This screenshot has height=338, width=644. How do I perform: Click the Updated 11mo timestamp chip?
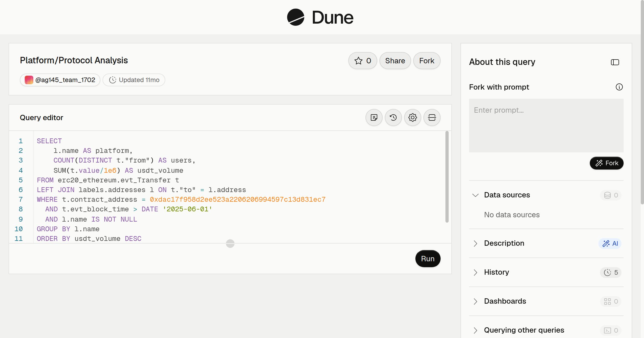[x=134, y=80]
